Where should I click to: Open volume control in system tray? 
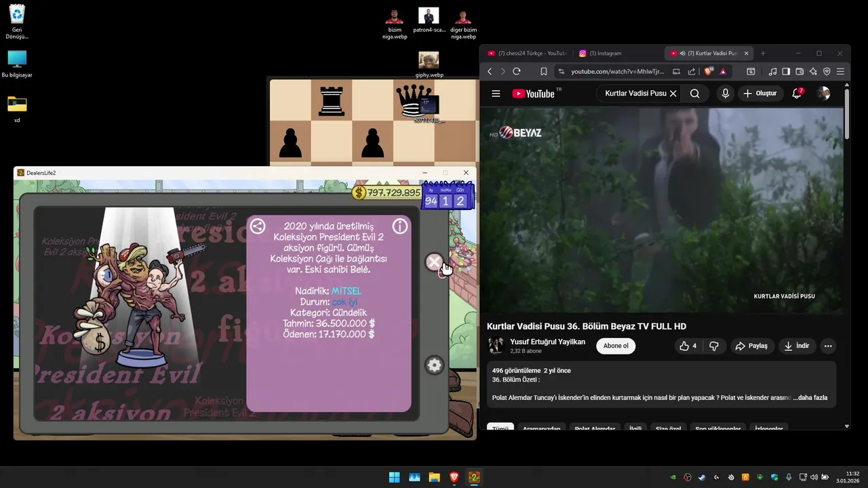[814, 477]
